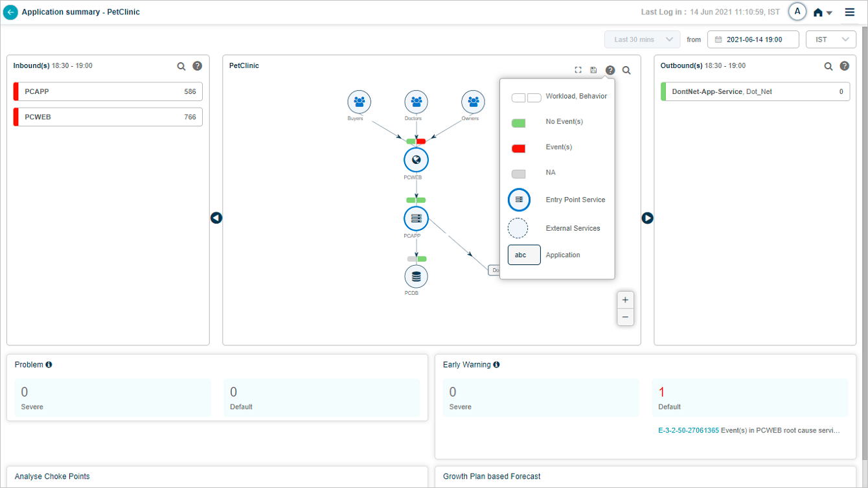Open the IST timezone dropdown
The image size is (868, 488).
pos(830,40)
